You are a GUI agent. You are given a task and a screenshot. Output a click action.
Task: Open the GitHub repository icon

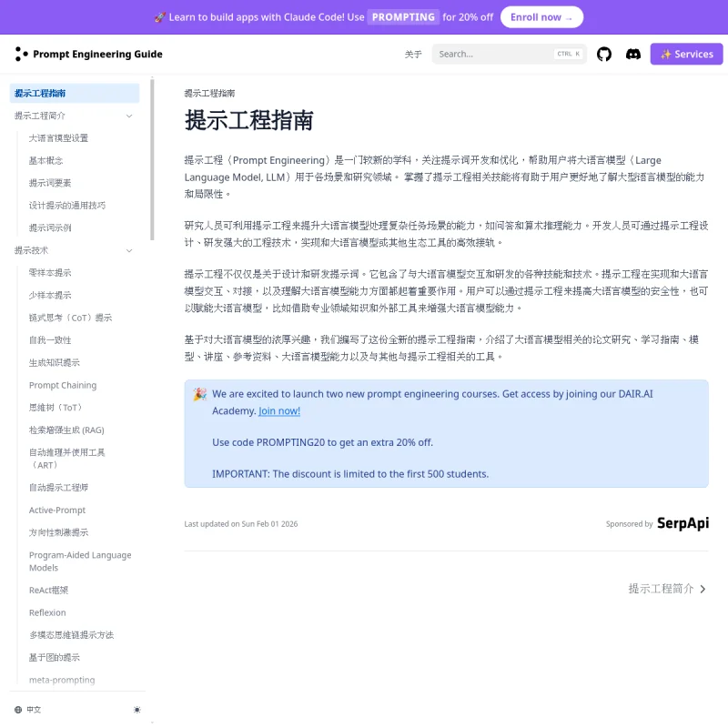tap(603, 54)
